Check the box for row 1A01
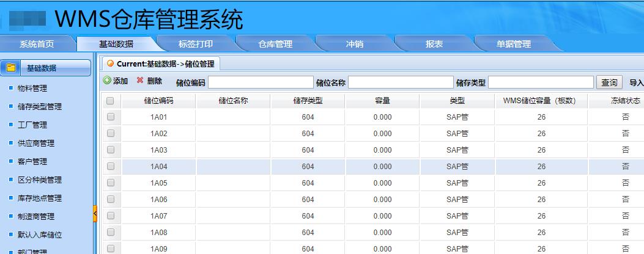 pos(111,117)
